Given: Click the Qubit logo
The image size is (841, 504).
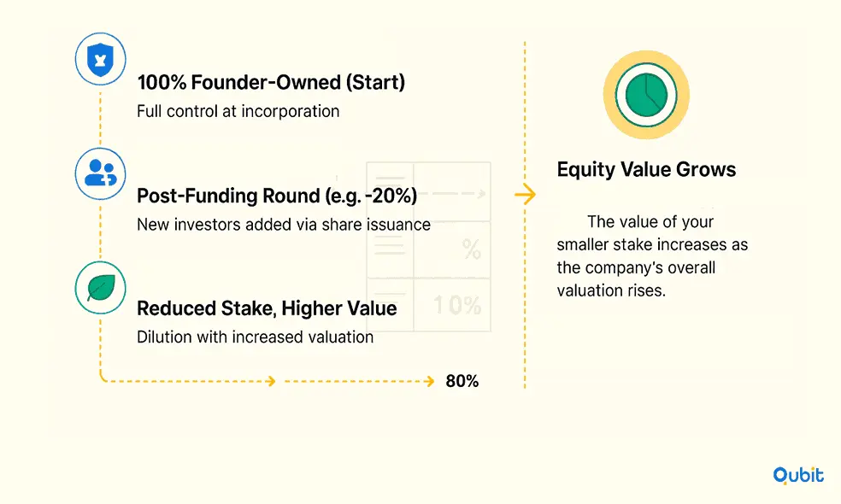Looking at the screenshot, I should (798, 475).
